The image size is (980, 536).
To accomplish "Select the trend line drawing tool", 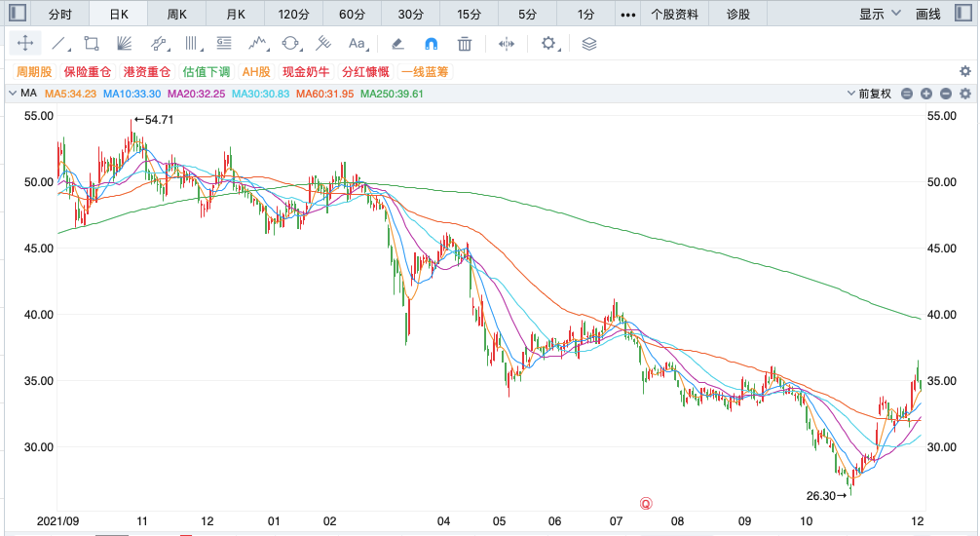I will 58,44.
